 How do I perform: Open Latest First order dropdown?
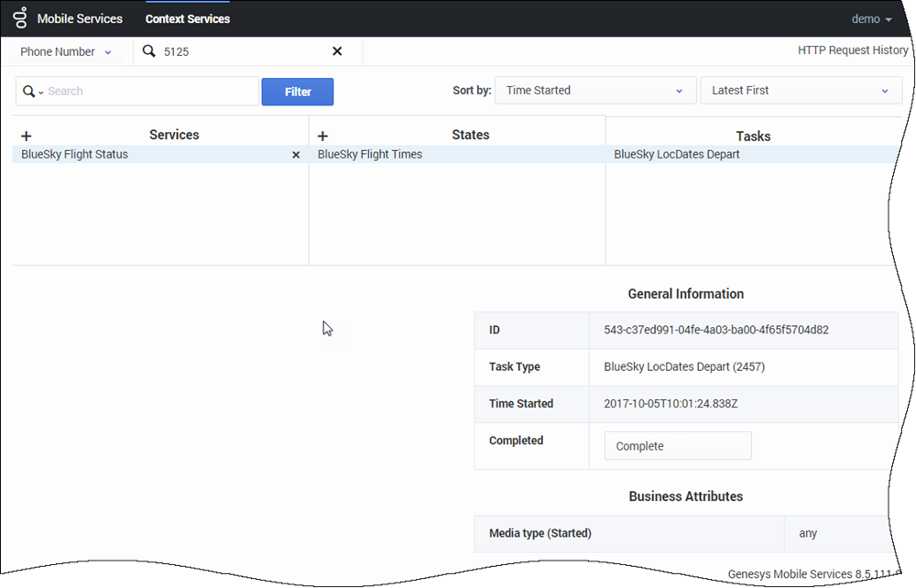click(801, 91)
